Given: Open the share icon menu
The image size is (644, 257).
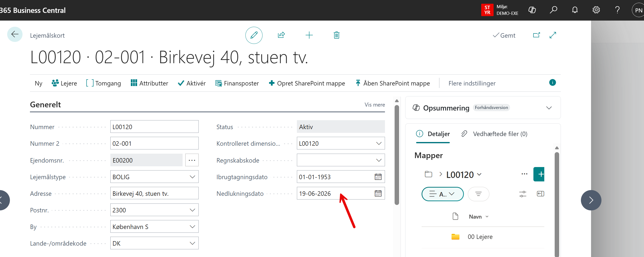Looking at the screenshot, I should [x=281, y=35].
